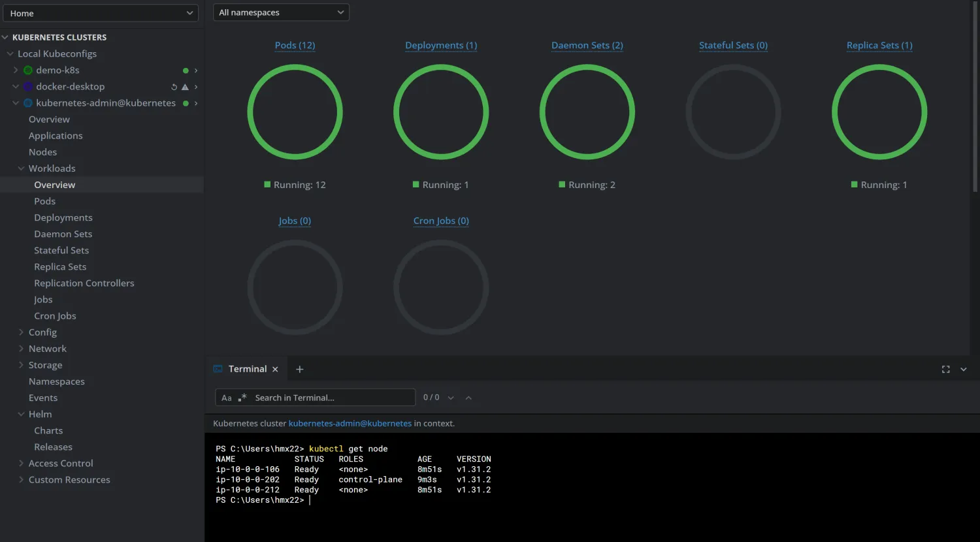The width and height of the screenshot is (980, 542).
Task: Open a new terminal tab with plus icon
Action: 299,370
